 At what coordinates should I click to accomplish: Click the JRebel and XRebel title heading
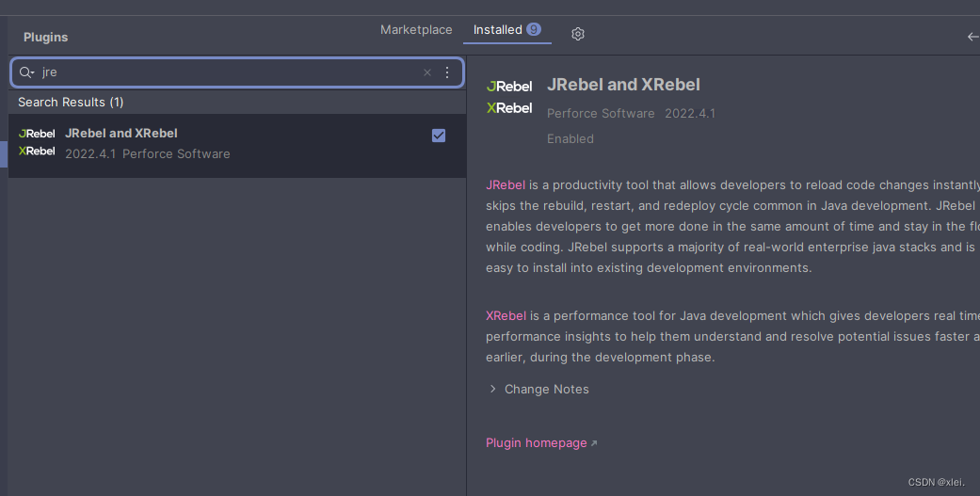click(623, 85)
